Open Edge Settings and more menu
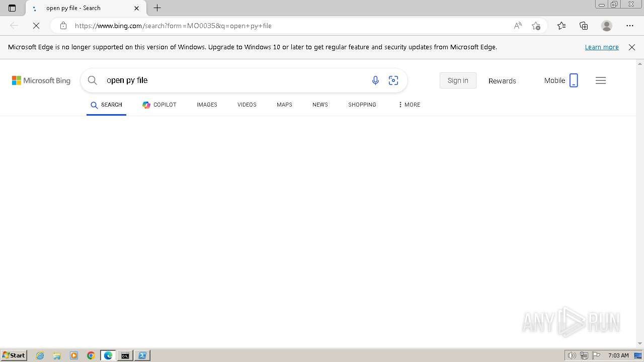Image resolution: width=644 pixels, height=362 pixels. [x=630, y=26]
